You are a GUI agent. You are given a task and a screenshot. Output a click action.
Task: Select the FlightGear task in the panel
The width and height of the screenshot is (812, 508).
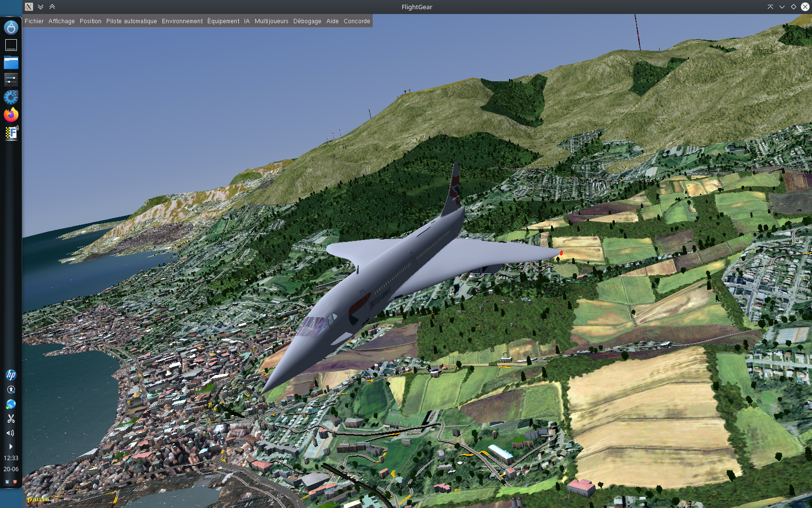(11, 133)
